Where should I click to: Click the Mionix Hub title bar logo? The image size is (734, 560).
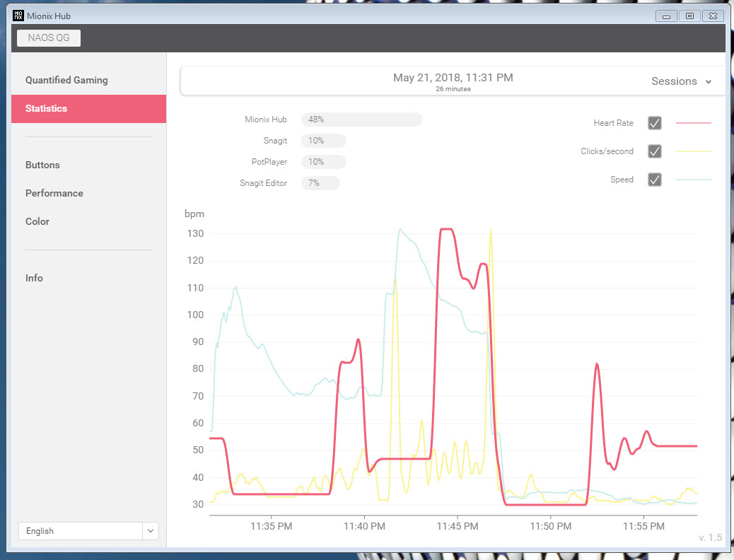(x=18, y=16)
